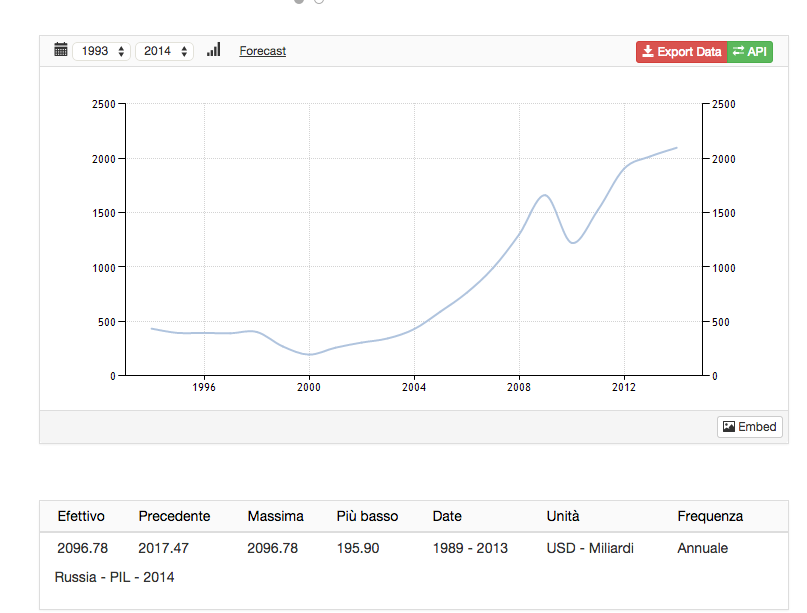Click the Frequenza column header
The width and height of the screenshot is (807, 613).
click(x=710, y=516)
